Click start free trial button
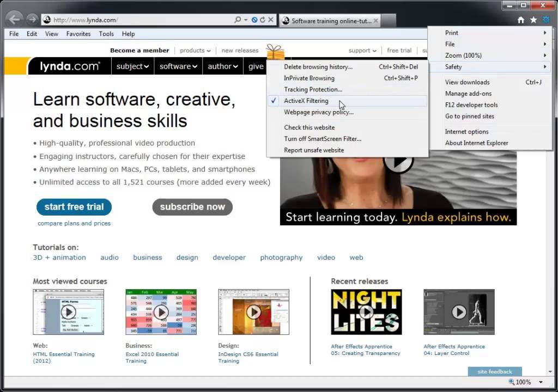Screen dimensions: 558x392 click(x=74, y=207)
